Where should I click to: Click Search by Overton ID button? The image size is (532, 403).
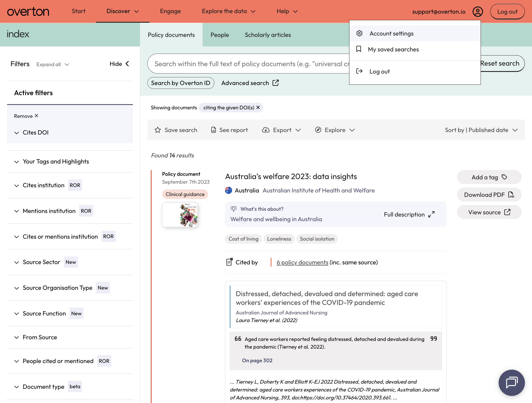181,83
